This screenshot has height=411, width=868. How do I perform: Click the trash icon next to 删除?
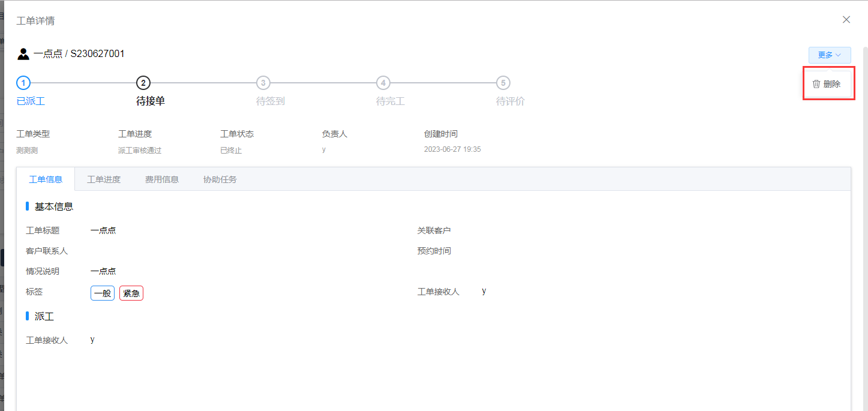pos(816,84)
